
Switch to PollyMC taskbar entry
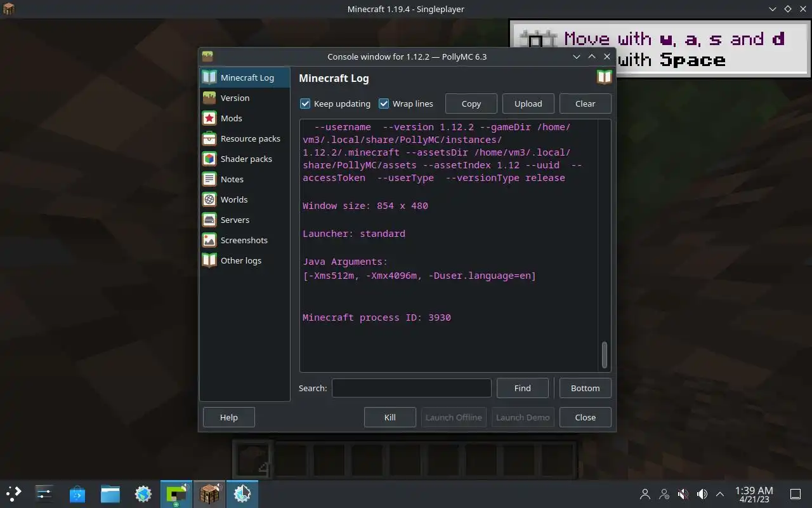242,493
